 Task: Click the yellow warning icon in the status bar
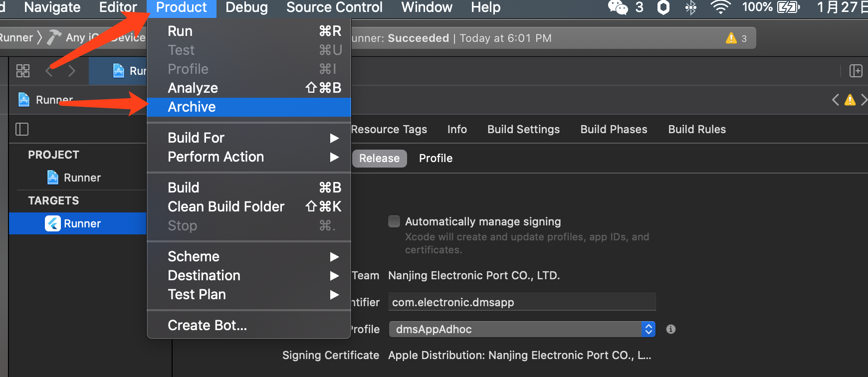tap(731, 38)
